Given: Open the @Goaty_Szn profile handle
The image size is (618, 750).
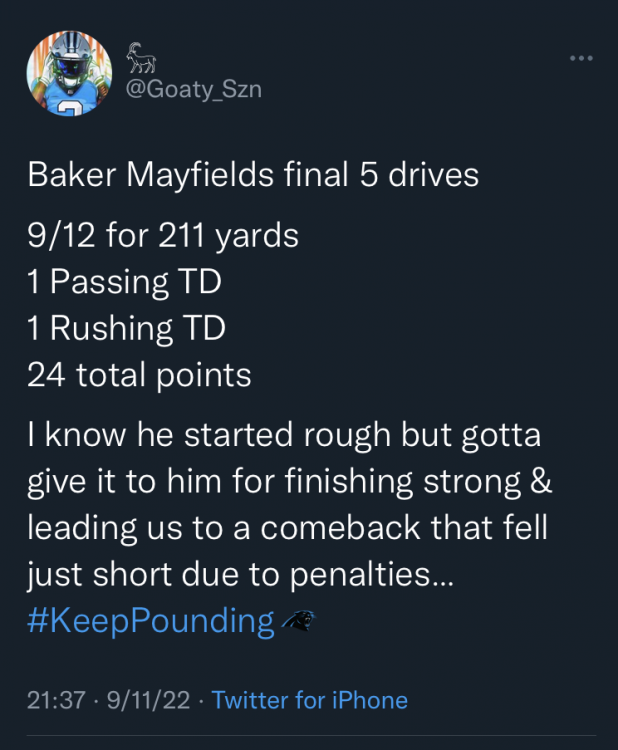Looking at the screenshot, I should (x=193, y=89).
